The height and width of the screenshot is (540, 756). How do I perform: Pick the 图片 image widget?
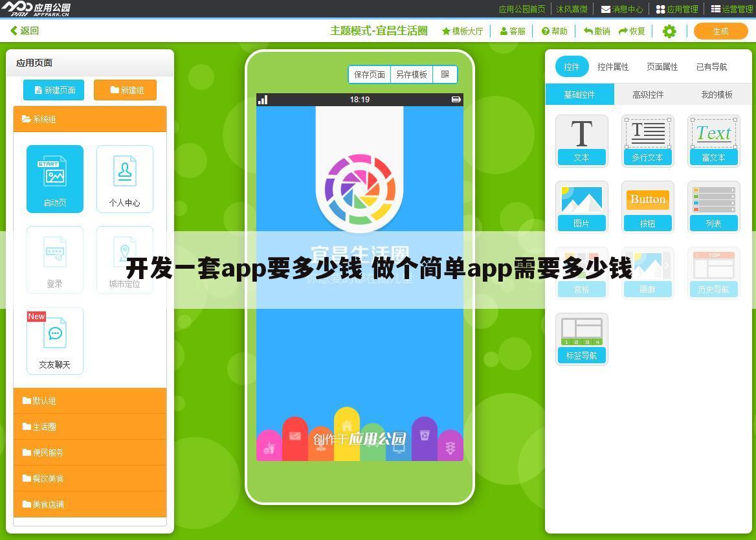581,207
